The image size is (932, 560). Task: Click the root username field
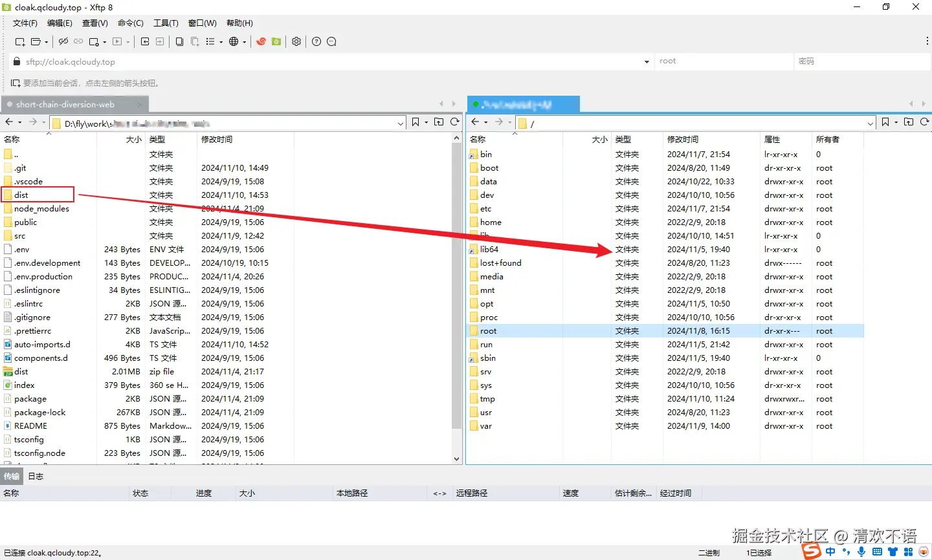[x=724, y=61]
